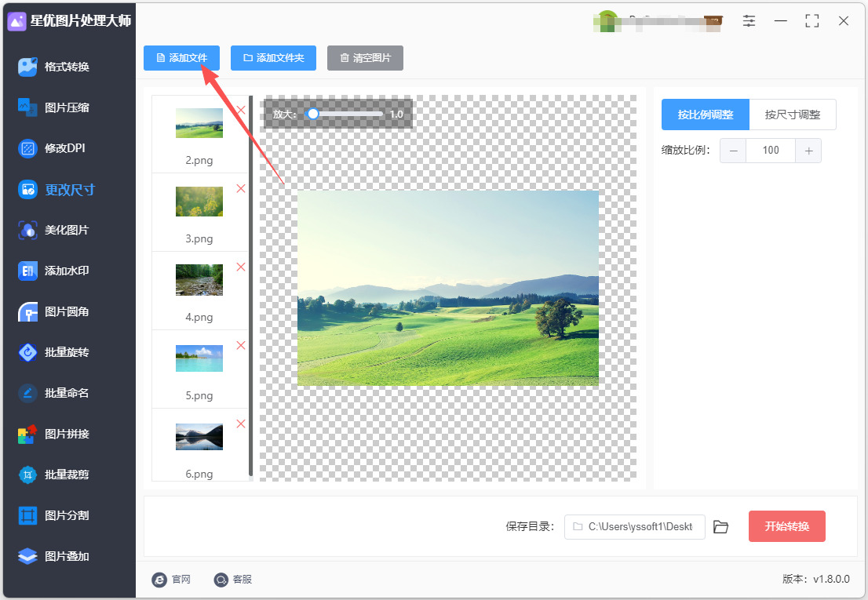Click the 保存目录 path input field
Screen dimensions: 868x600
coord(634,527)
